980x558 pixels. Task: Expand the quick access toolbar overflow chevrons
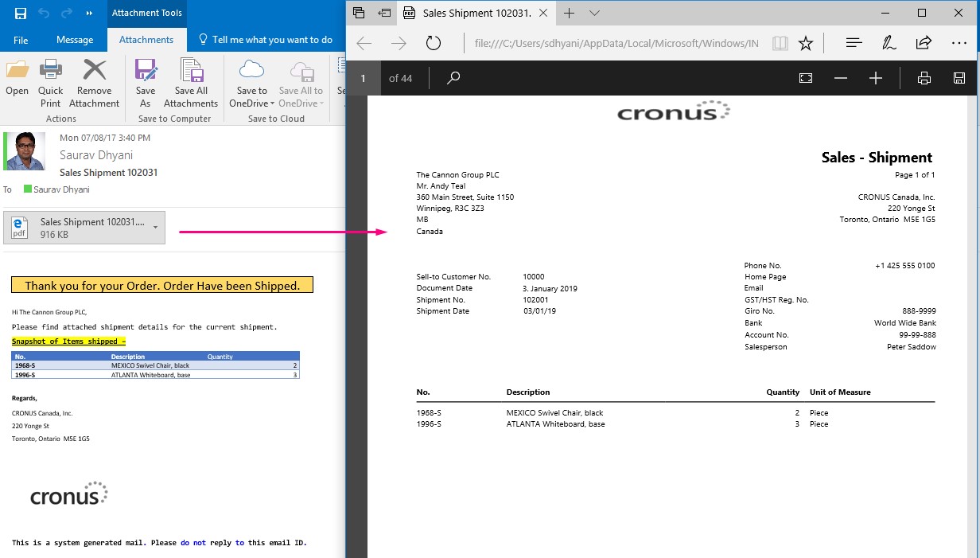[x=88, y=14]
